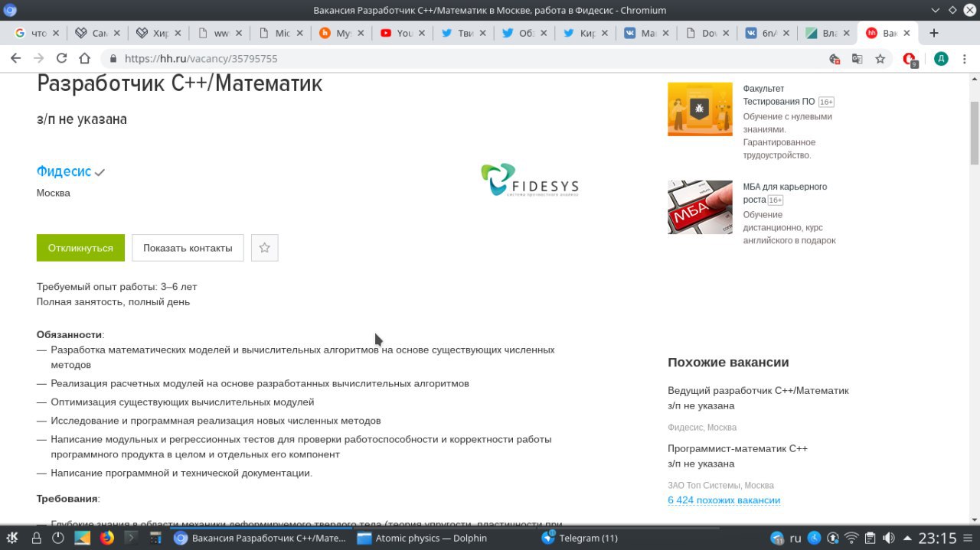The height and width of the screenshot is (550, 980).
Task: Open the red extension icon with badge
Action: (910, 60)
